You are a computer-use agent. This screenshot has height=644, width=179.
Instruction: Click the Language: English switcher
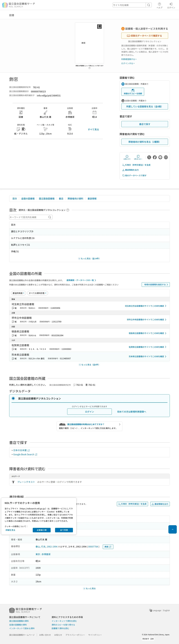[159, 610]
